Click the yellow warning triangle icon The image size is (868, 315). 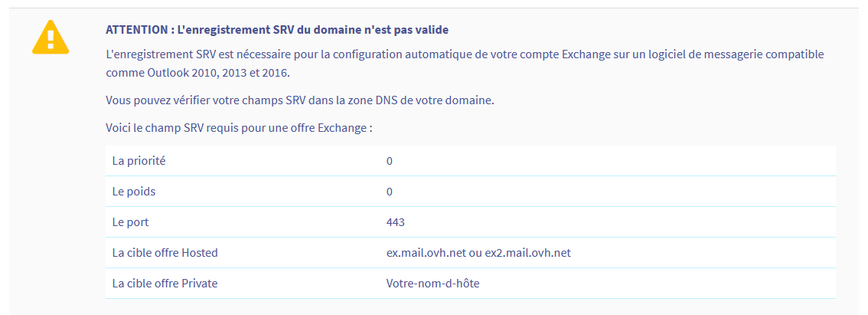51,37
